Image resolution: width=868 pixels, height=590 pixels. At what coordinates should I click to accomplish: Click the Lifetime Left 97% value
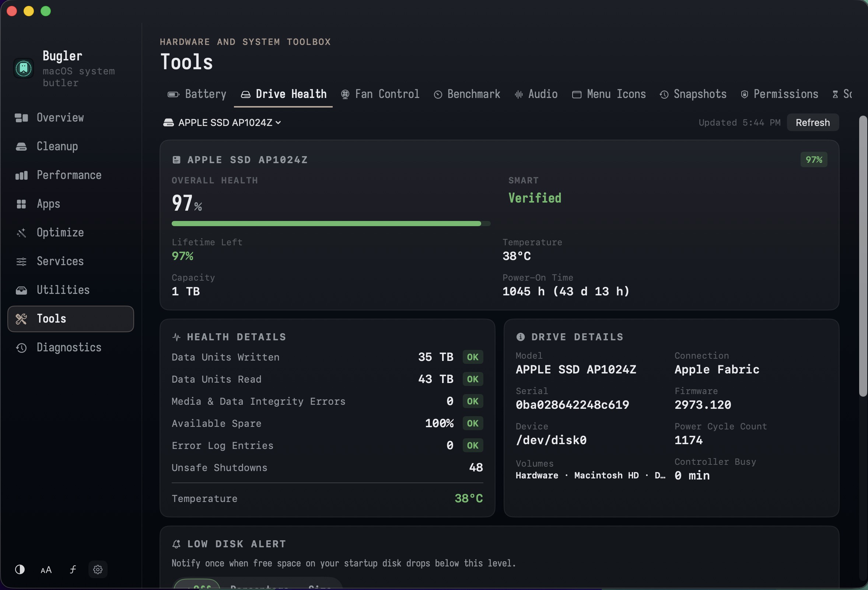[182, 256]
